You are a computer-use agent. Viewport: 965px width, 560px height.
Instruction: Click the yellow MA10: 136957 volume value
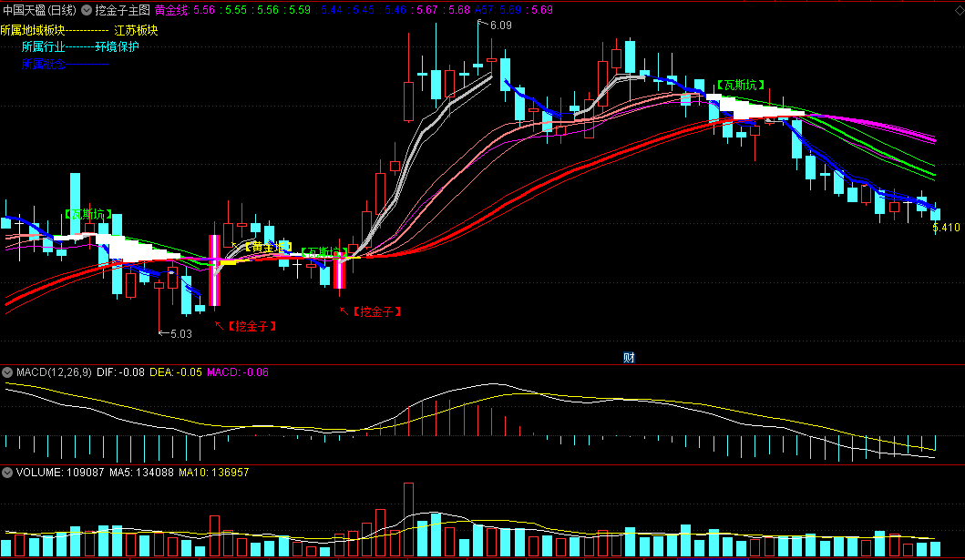214,472
